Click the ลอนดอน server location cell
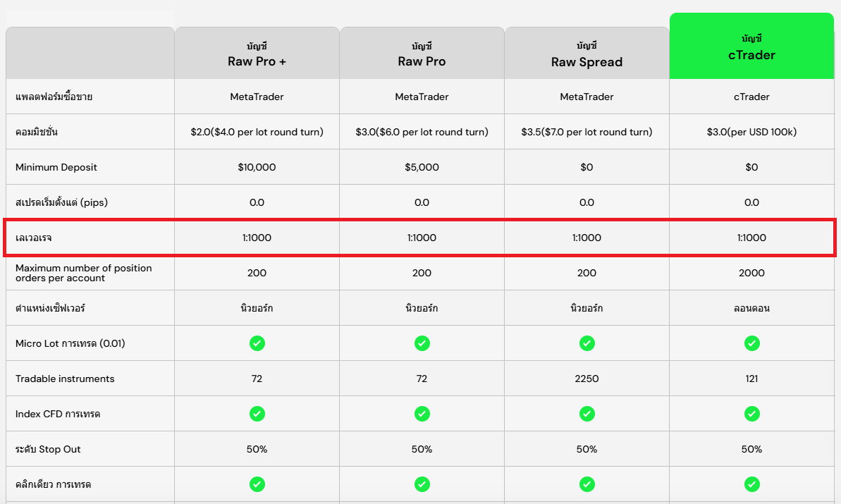This screenshot has height=504, width=841. [x=751, y=308]
